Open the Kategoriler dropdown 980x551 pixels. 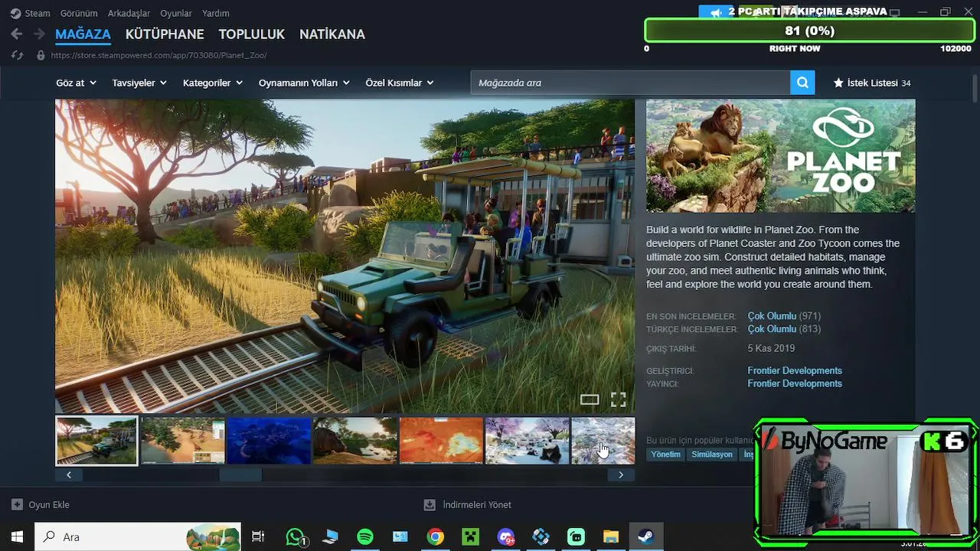click(x=213, y=83)
